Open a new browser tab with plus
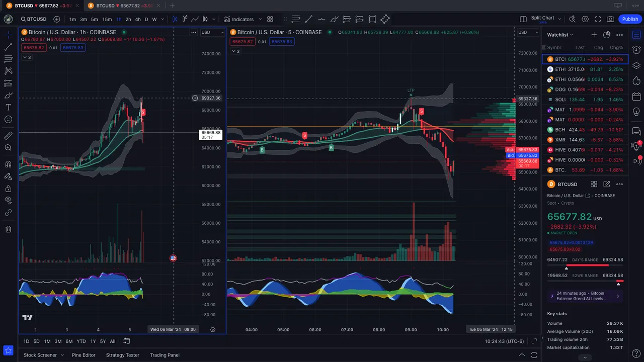This screenshot has width=644, height=362. [172, 6]
